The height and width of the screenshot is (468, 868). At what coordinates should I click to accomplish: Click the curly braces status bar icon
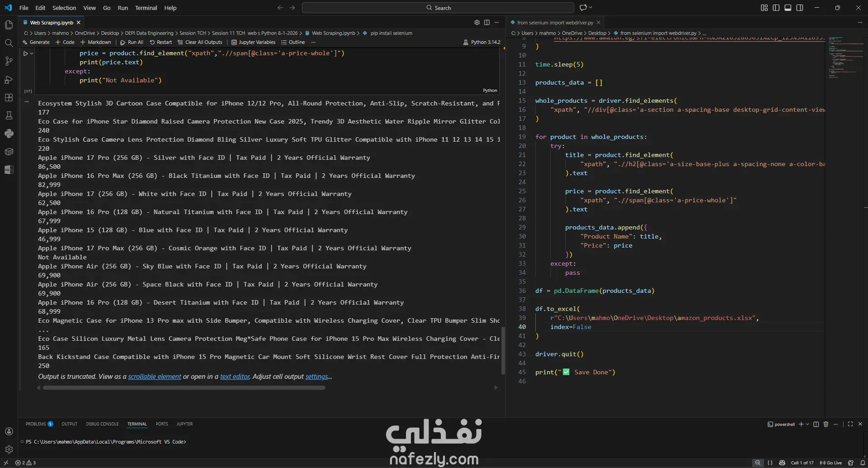(770, 463)
